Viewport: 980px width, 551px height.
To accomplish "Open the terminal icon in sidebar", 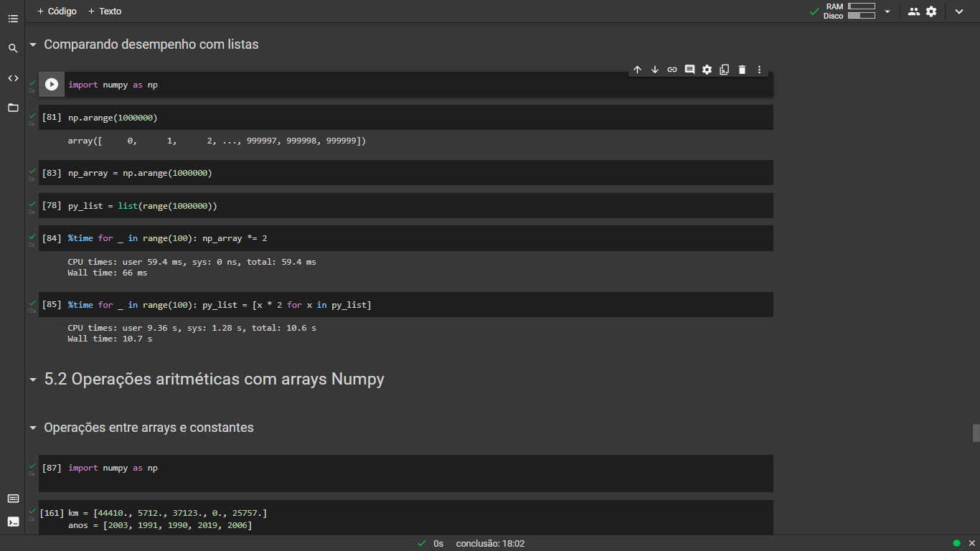I will click(13, 522).
